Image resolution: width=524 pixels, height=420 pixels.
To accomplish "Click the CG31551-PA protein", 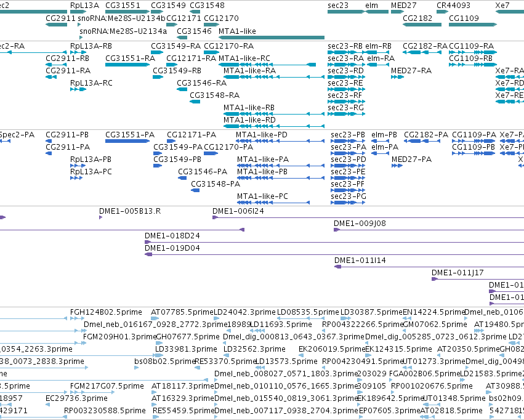I will tap(127, 141).
